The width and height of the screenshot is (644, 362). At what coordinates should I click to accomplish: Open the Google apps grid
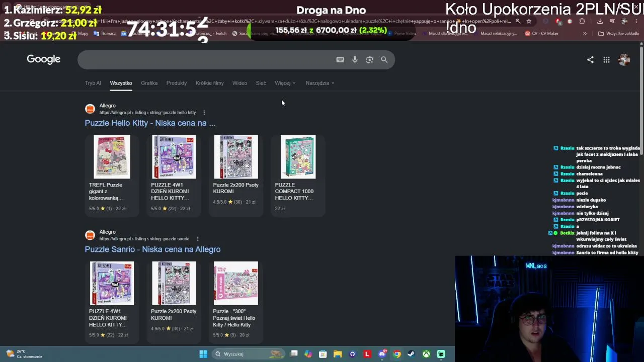point(606,60)
